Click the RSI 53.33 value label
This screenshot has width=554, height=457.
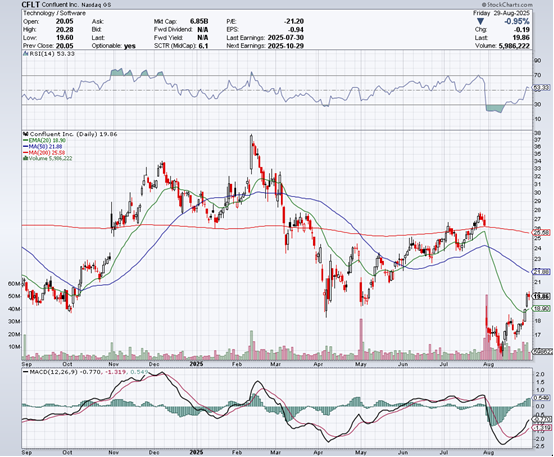(x=542, y=87)
